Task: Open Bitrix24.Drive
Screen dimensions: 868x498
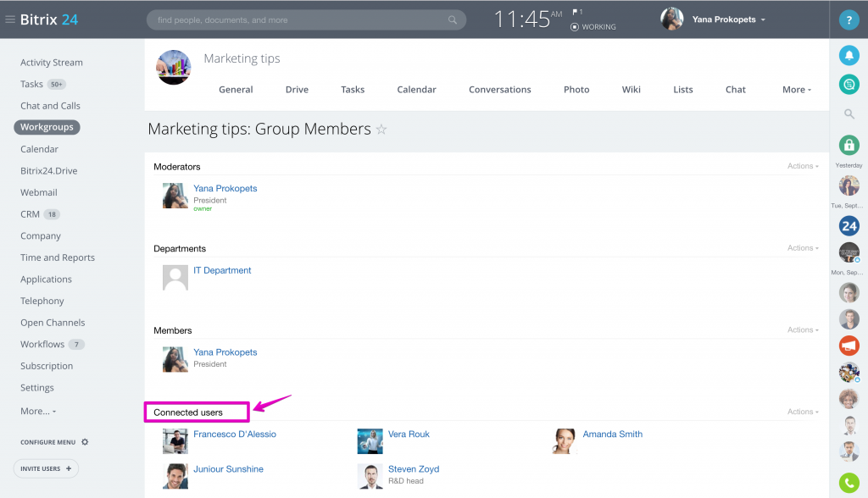Action: click(48, 170)
